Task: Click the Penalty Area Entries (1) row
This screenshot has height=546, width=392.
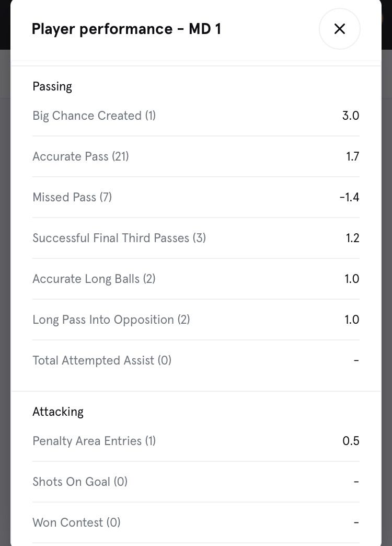Action: tap(94, 441)
